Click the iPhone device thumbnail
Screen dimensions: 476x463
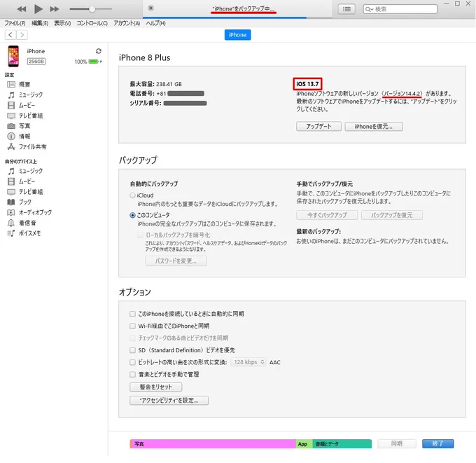point(13,56)
